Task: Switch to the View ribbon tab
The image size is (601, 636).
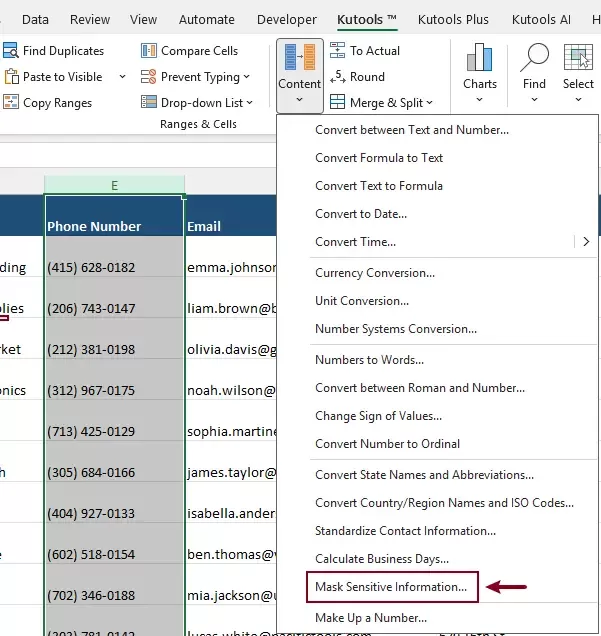Action: pos(143,19)
